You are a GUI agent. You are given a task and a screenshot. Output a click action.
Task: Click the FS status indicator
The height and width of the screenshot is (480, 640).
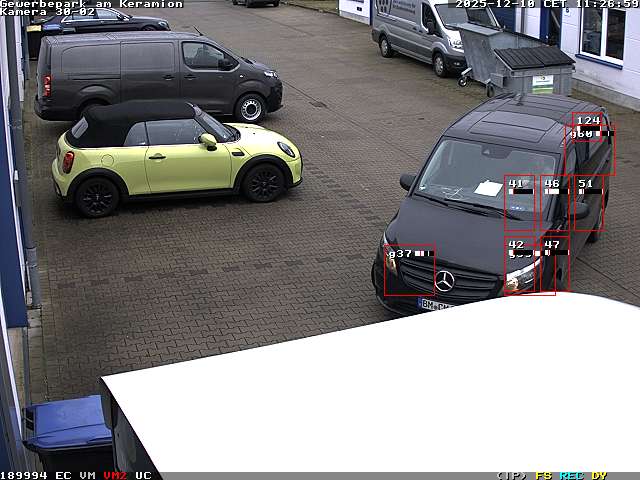543,475
